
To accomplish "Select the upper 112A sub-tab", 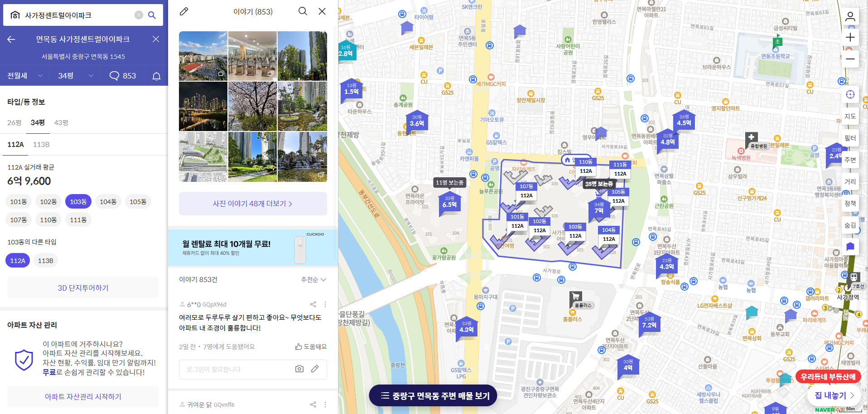I will [x=15, y=144].
